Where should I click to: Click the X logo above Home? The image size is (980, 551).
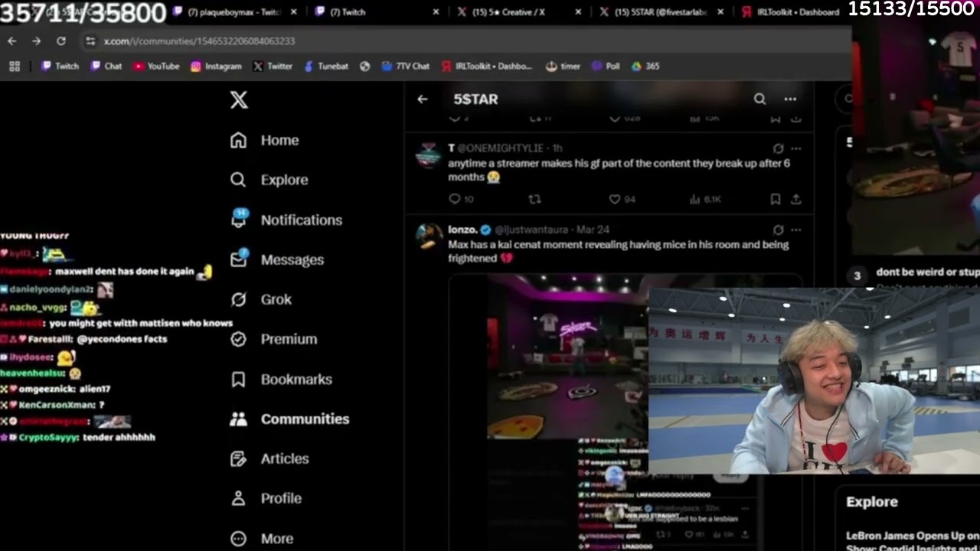(x=239, y=99)
